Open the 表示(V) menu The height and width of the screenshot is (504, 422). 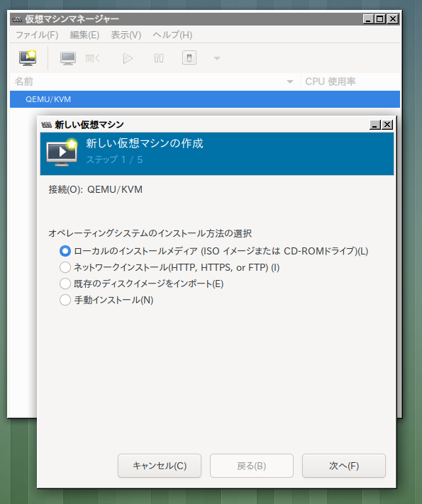pos(126,35)
